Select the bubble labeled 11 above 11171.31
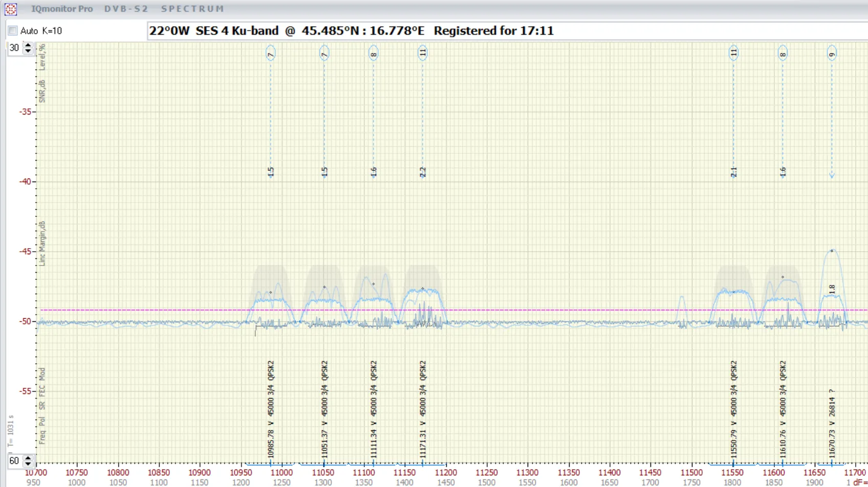Viewport: 868px width, 487px height. 423,53
